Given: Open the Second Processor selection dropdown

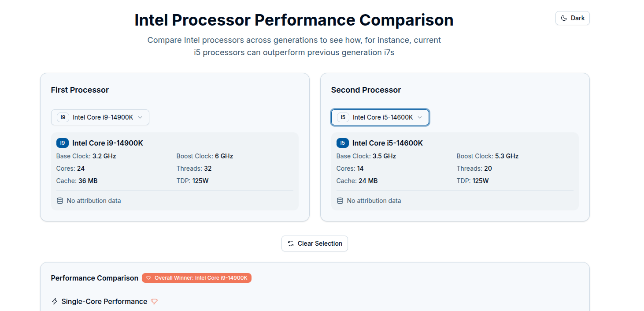Looking at the screenshot, I should coord(380,117).
